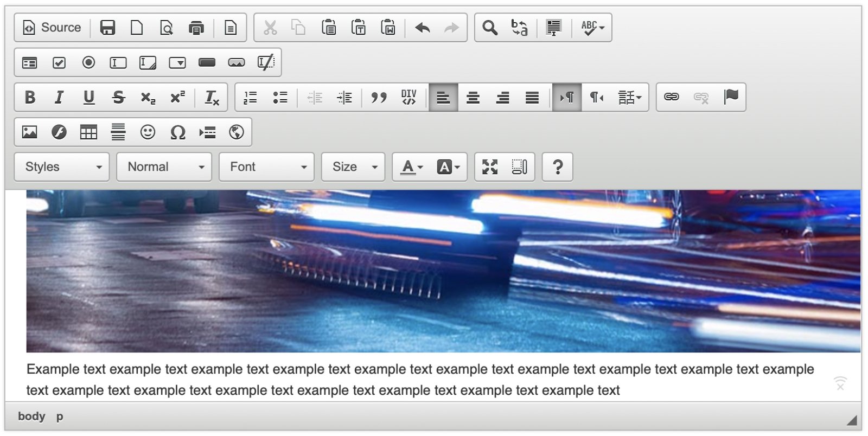Toggle Bold formatting
The width and height of the screenshot is (868, 436).
30,98
